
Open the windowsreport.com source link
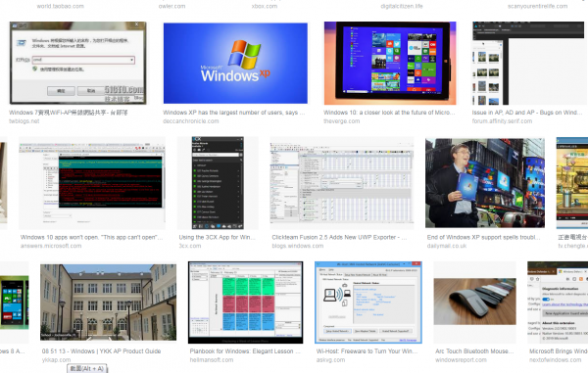point(461,360)
